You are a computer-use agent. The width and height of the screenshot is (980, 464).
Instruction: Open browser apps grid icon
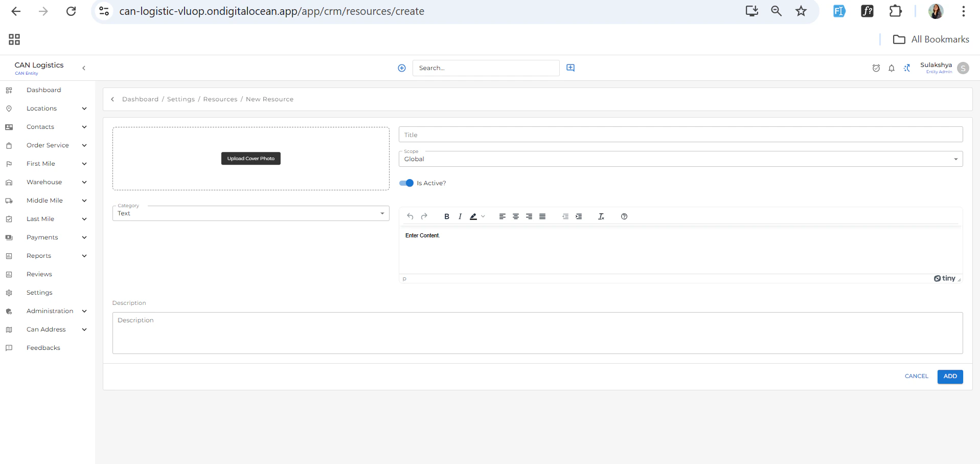click(x=14, y=39)
